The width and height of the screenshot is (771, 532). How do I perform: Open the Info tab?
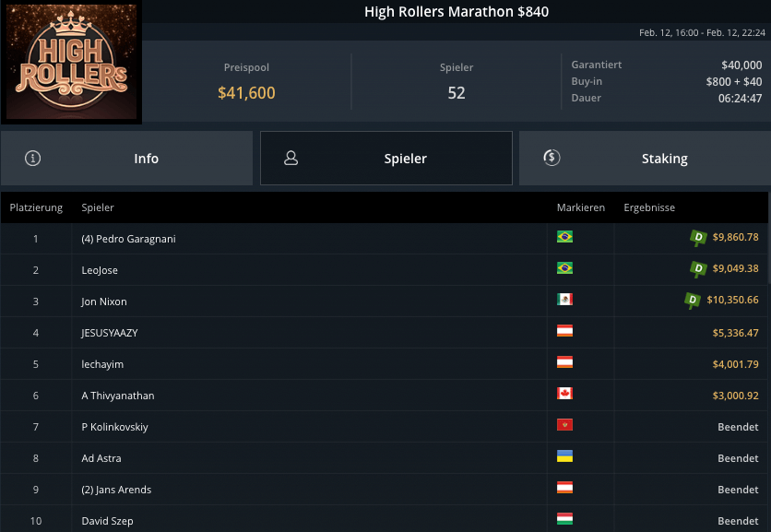coord(126,159)
